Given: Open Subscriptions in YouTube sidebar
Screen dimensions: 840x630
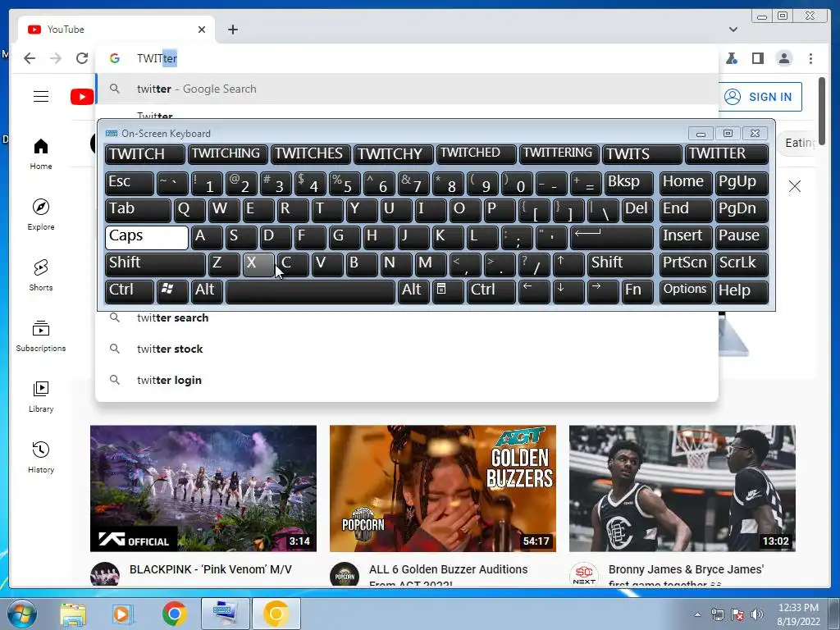Looking at the screenshot, I should [41, 336].
